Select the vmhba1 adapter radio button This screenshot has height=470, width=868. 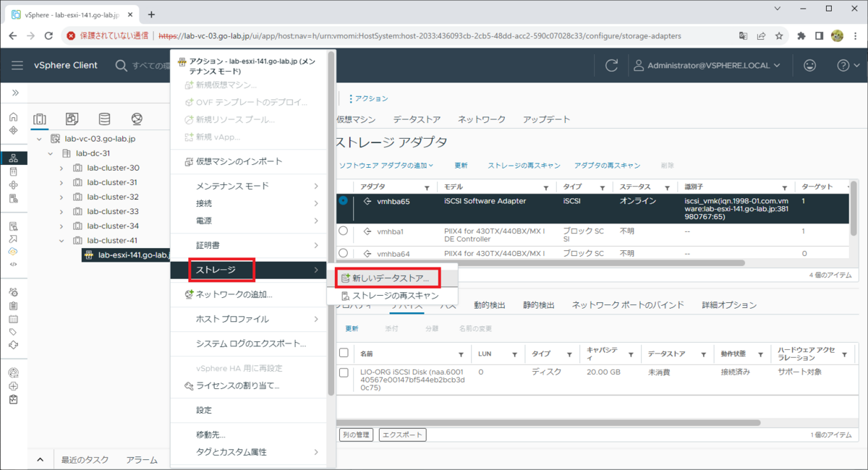pos(343,231)
